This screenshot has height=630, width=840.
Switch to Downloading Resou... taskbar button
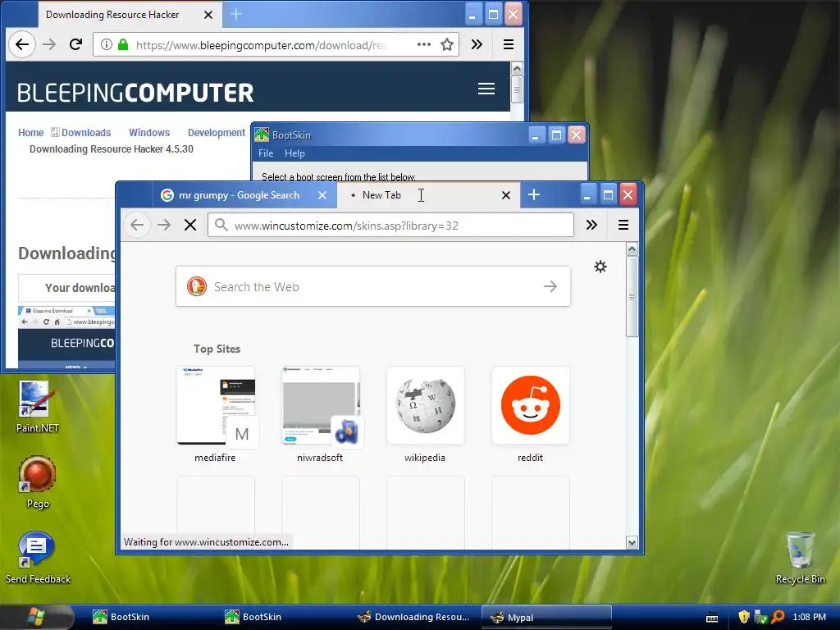pos(413,617)
